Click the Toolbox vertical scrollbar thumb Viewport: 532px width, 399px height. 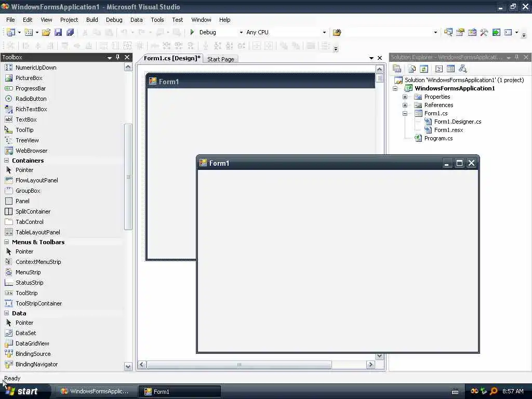tap(128, 177)
